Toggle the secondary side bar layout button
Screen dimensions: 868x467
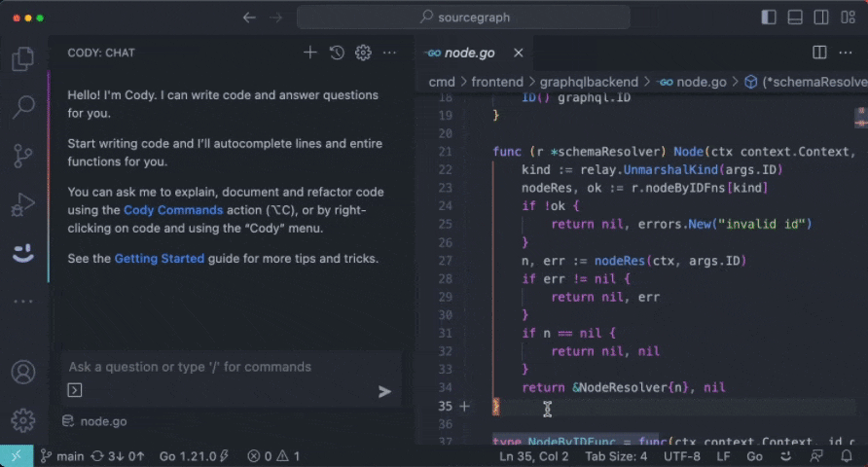[821, 18]
